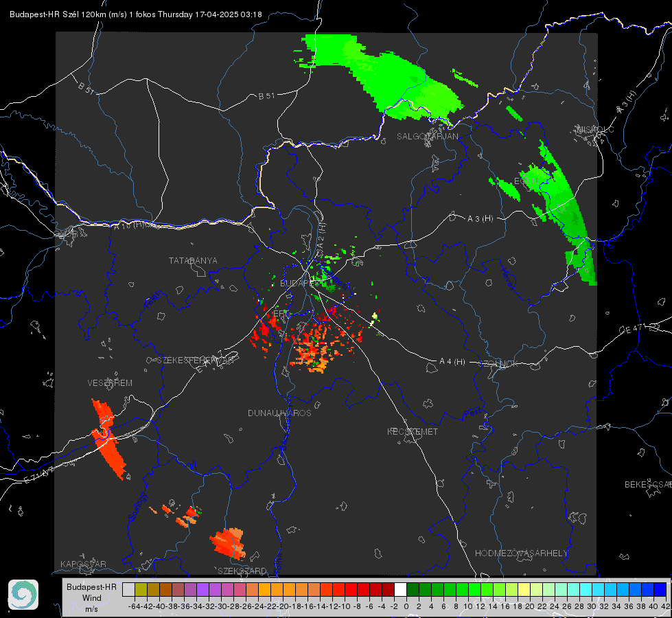Click the BUDAPEST city label

(x=301, y=283)
